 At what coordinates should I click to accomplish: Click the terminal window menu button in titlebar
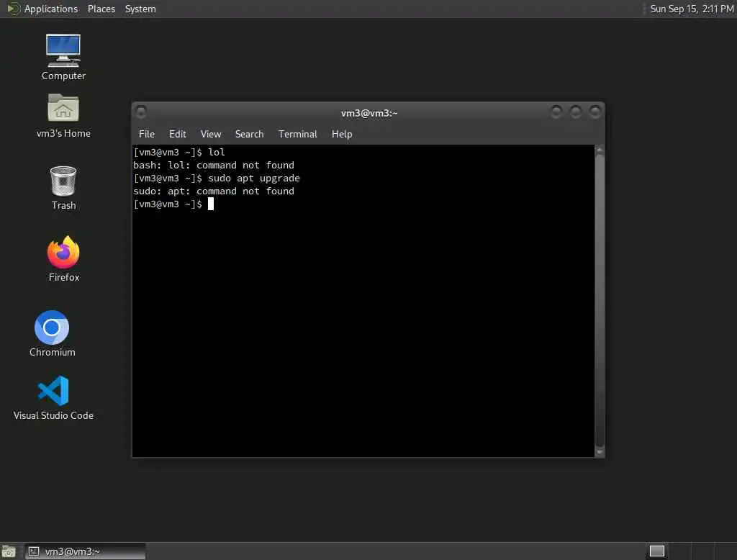click(140, 112)
